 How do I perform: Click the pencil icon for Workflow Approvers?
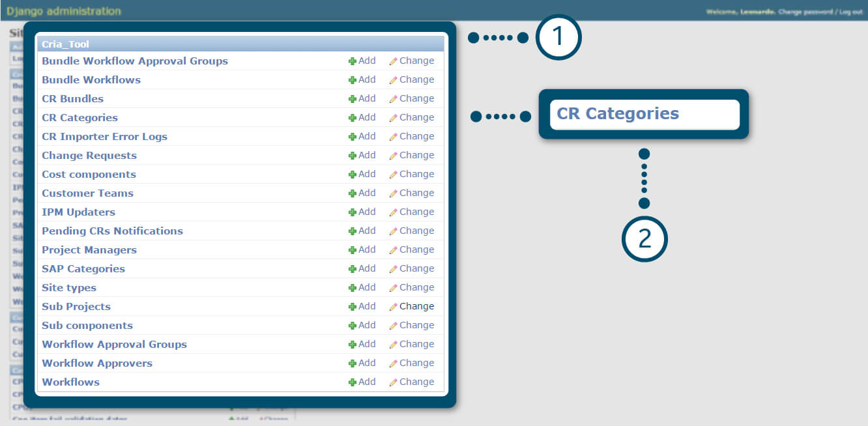click(x=393, y=363)
